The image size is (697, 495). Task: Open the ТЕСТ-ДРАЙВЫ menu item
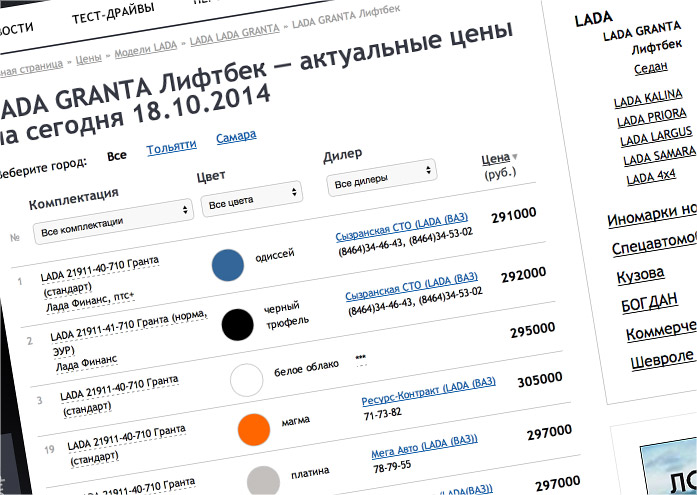pos(113,13)
